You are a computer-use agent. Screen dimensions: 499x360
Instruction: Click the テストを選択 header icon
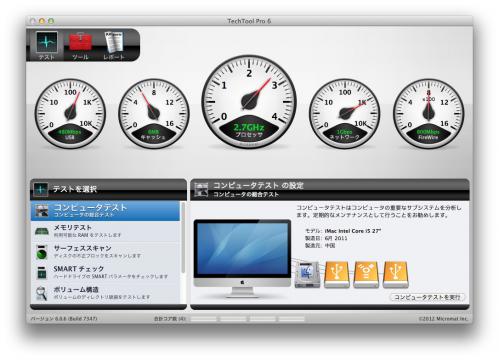click(41, 189)
